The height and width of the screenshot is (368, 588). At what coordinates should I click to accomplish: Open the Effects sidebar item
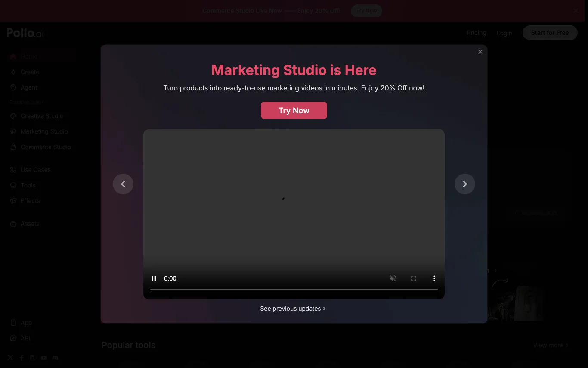(42, 201)
